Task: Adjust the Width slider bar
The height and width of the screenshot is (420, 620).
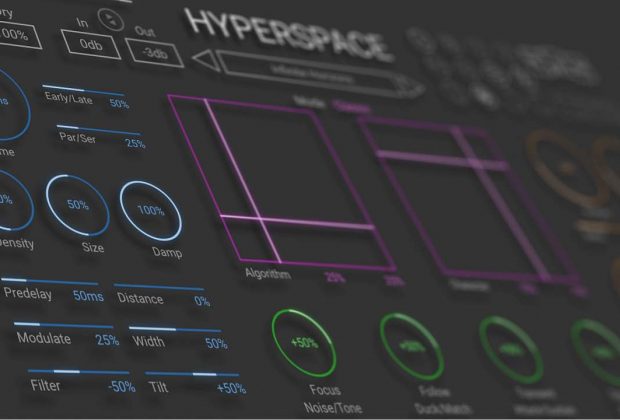Action: pos(174,329)
